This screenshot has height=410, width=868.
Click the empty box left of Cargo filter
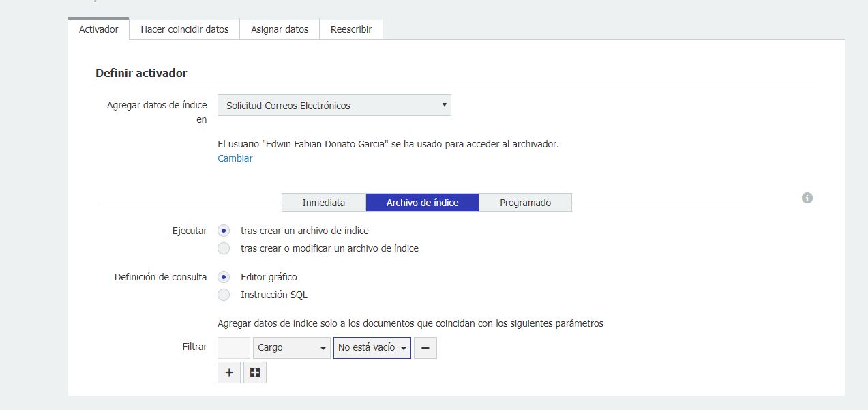coord(234,348)
